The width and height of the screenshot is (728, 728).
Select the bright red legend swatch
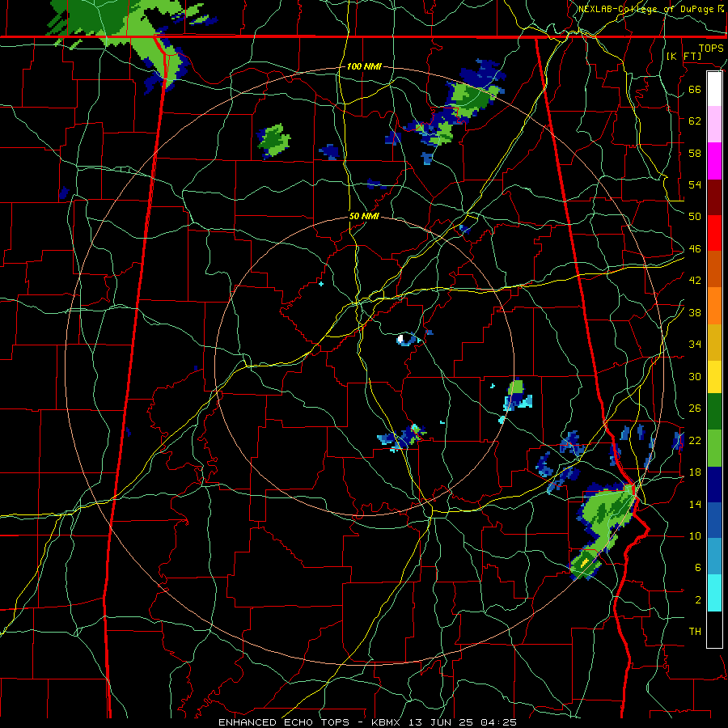click(x=714, y=233)
